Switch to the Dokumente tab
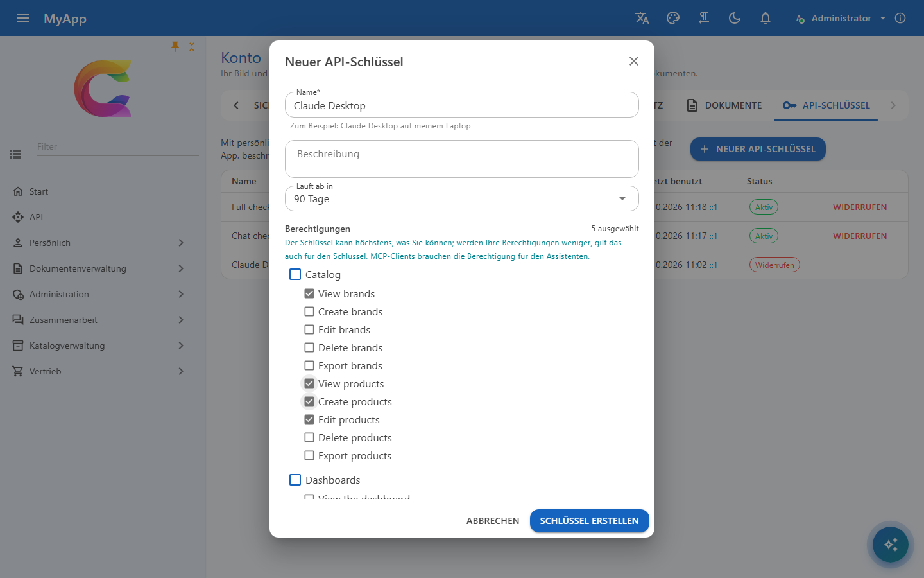 point(724,105)
